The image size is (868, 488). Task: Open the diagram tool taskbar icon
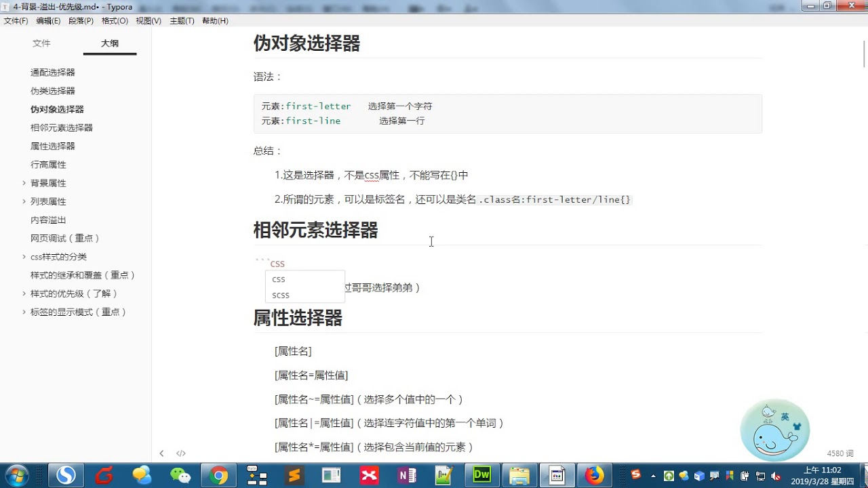click(256, 475)
